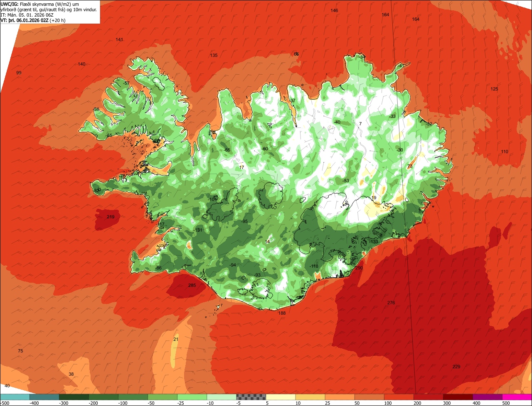Click the flux value 75 in the lower left
This screenshot has width=532, height=406.
(x=20, y=351)
